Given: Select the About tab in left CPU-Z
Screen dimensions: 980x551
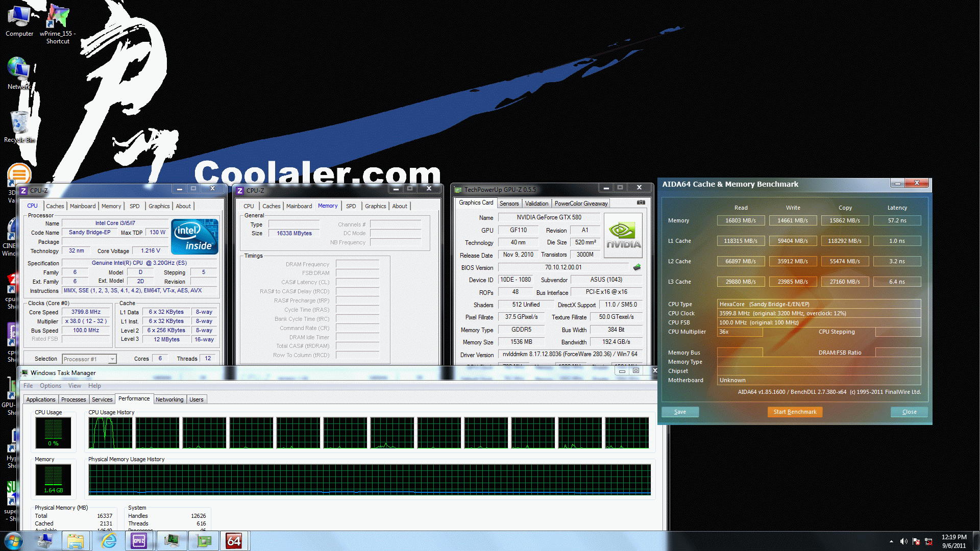Looking at the screenshot, I should tap(183, 206).
